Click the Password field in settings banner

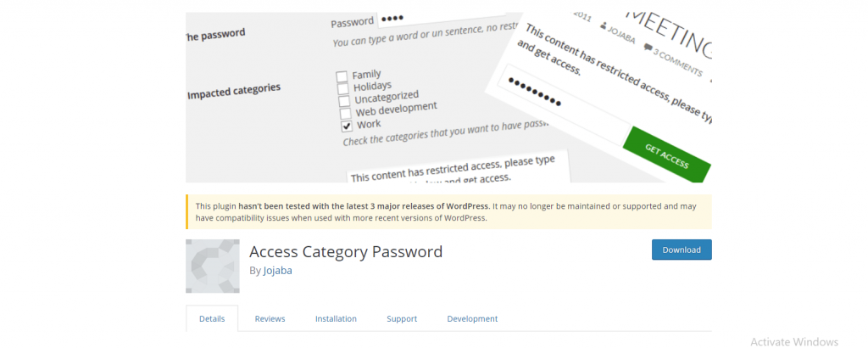[x=441, y=20]
